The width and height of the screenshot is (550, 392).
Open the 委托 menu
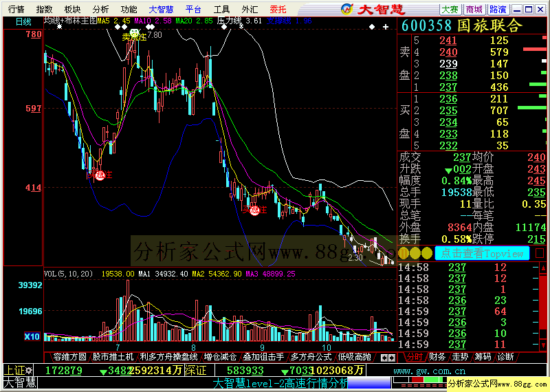(x=278, y=10)
